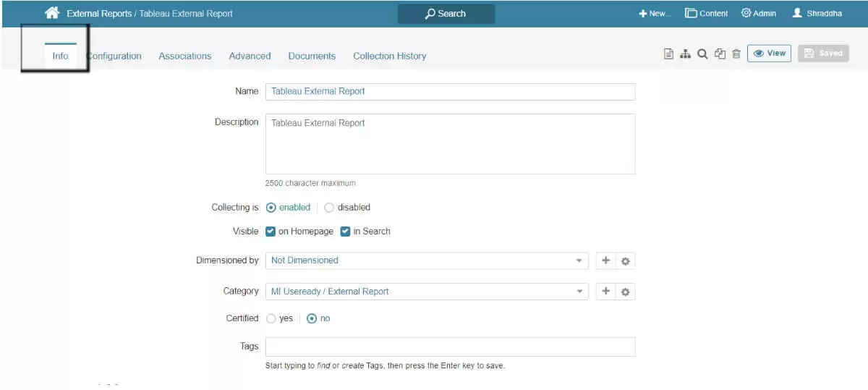Expand the Category dropdown
The height and width of the screenshot is (390, 868).
click(x=427, y=292)
